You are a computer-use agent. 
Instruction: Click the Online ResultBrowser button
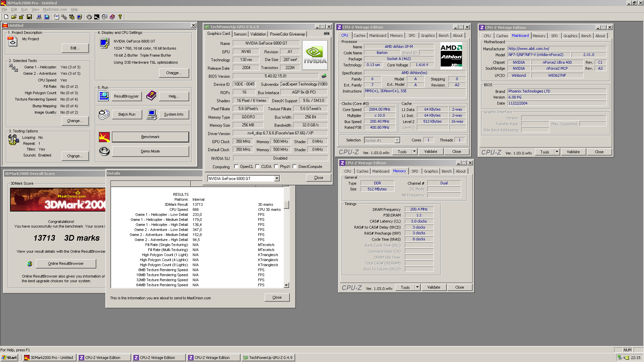pyautogui.click(x=66, y=264)
